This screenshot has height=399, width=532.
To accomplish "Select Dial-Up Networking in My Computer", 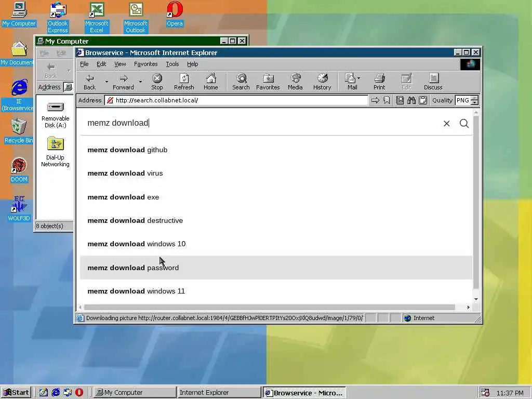I will 55,152.
